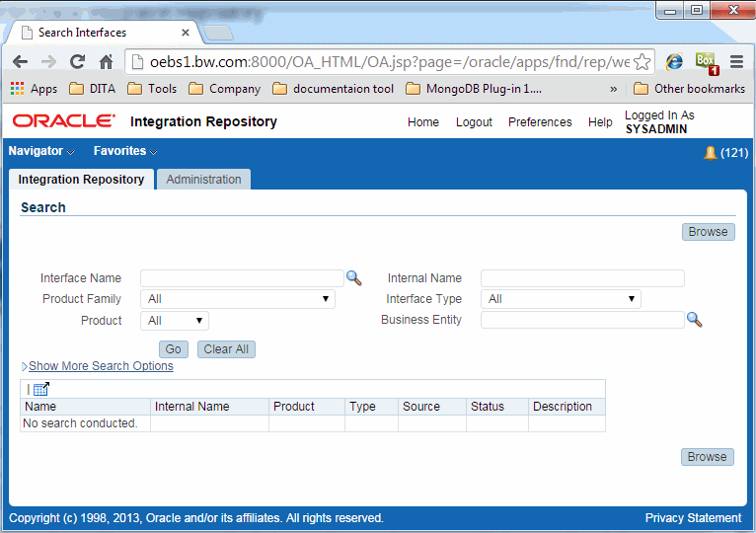Click the Home link
Image resolution: width=756 pixels, height=533 pixels.
click(x=423, y=122)
